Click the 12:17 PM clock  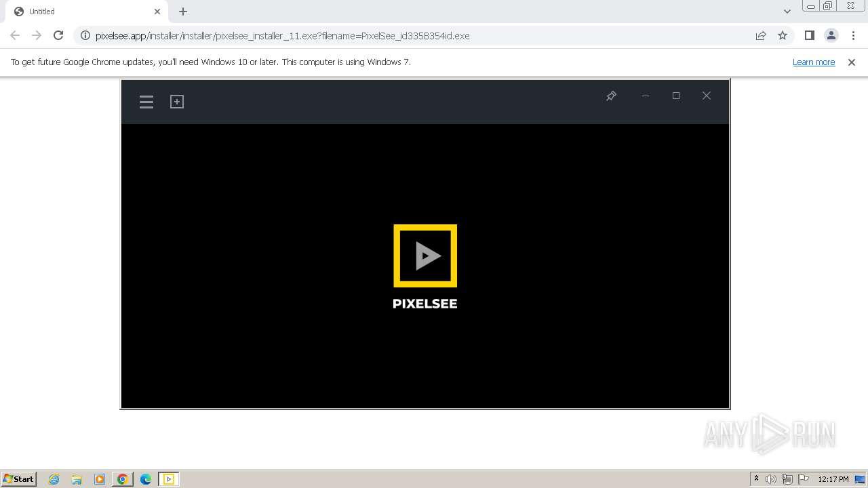833,479
